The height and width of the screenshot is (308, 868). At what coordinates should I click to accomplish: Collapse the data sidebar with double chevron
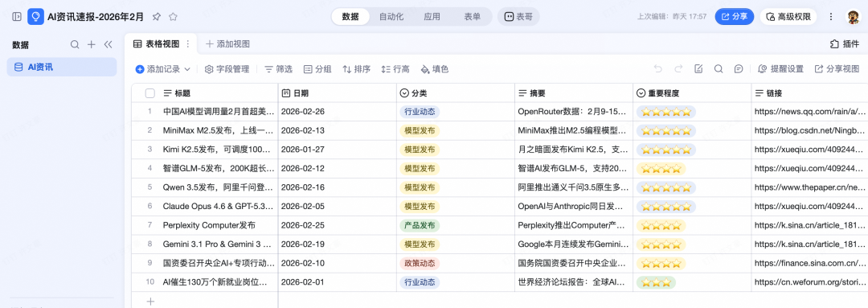pos(108,45)
